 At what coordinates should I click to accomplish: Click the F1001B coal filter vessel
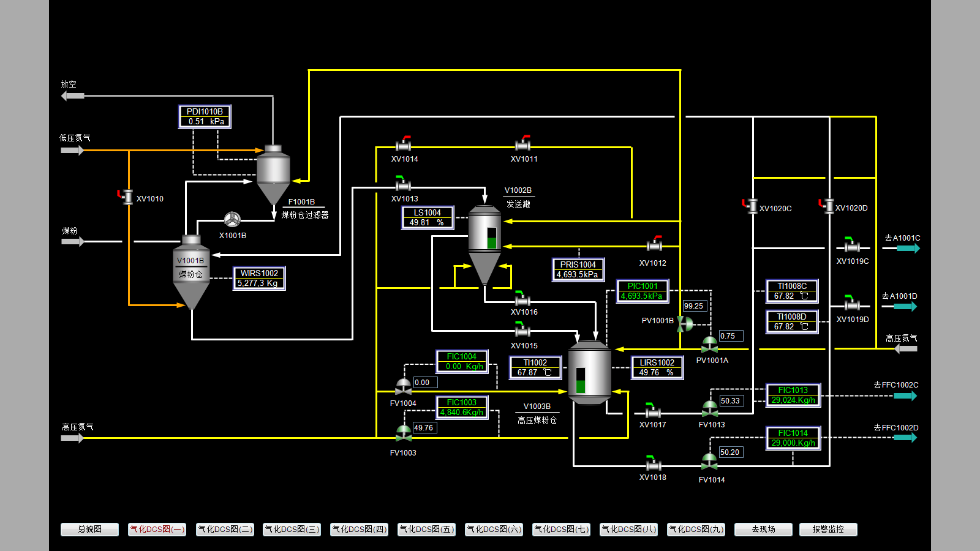tap(273, 174)
